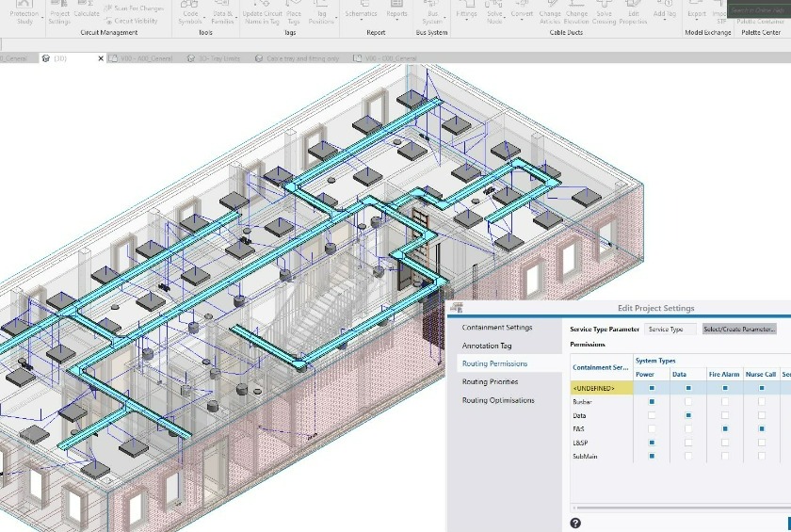791x532 pixels.
Task: Click the Service Type parameter field
Action: (x=670, y=329)
